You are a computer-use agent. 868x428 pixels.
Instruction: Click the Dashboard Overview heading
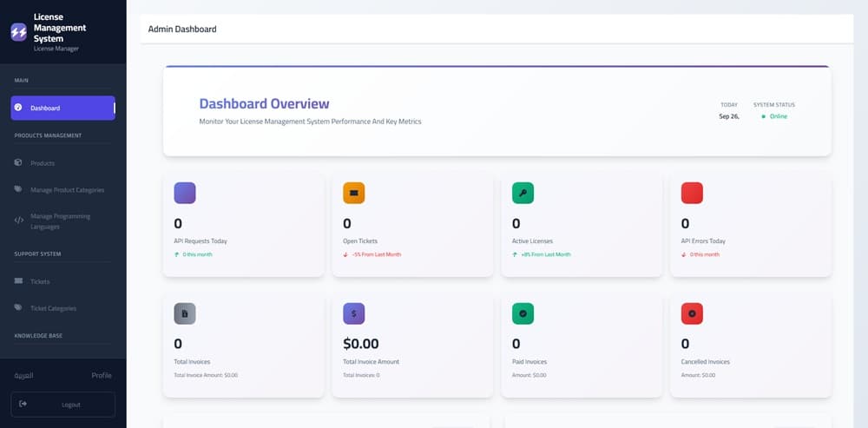point(264,104)
